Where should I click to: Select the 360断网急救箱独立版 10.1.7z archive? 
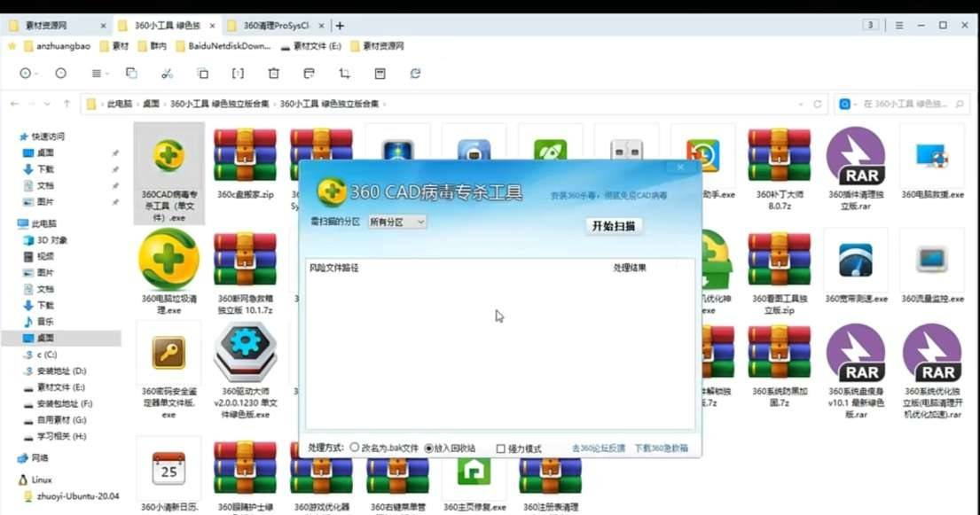tap(245, 272)
